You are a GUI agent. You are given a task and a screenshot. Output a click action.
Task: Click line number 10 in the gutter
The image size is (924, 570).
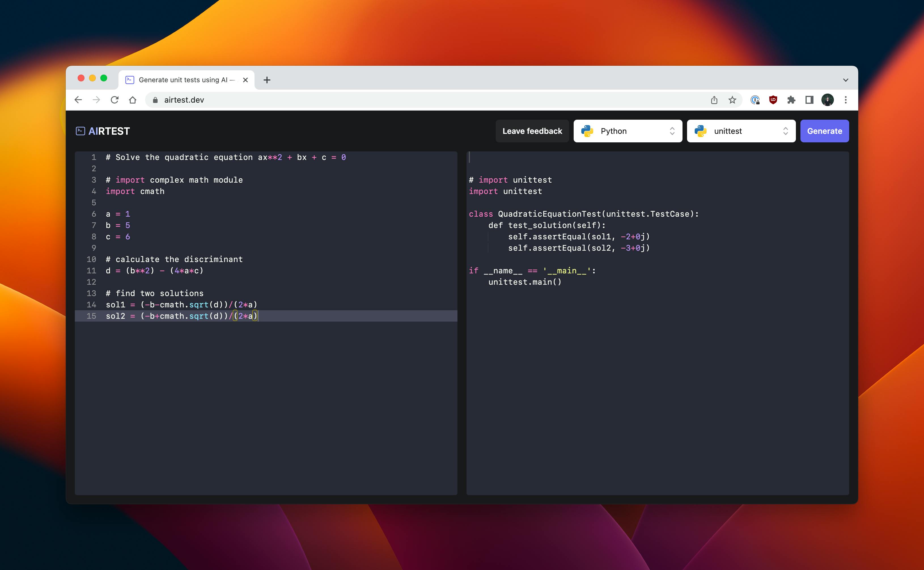tap(91, 259)
